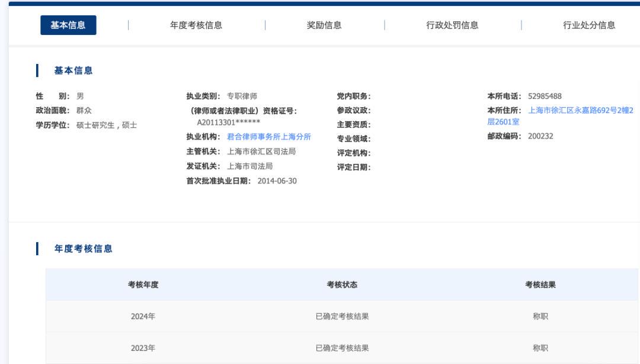
Task: Click the office phone number 52985488
Action: coord(545,96)
